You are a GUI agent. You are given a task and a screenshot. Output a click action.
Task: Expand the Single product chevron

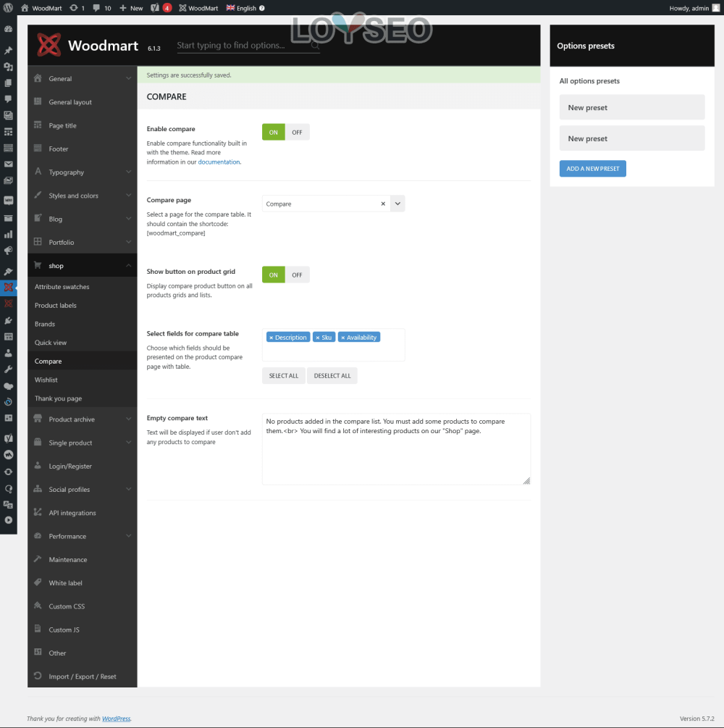point(129,443)
